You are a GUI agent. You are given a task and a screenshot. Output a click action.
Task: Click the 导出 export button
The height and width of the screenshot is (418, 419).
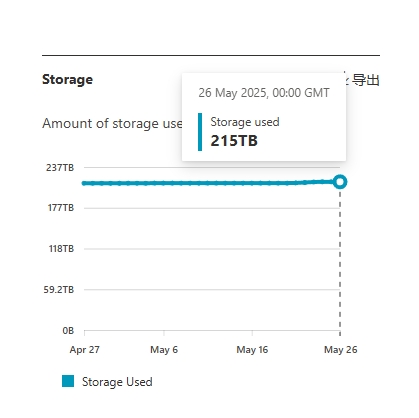coord(366,80)
